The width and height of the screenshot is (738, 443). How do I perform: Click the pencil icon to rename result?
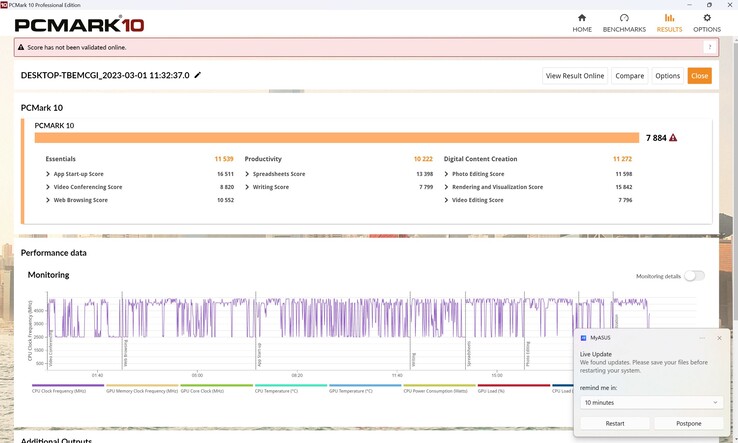198,75
